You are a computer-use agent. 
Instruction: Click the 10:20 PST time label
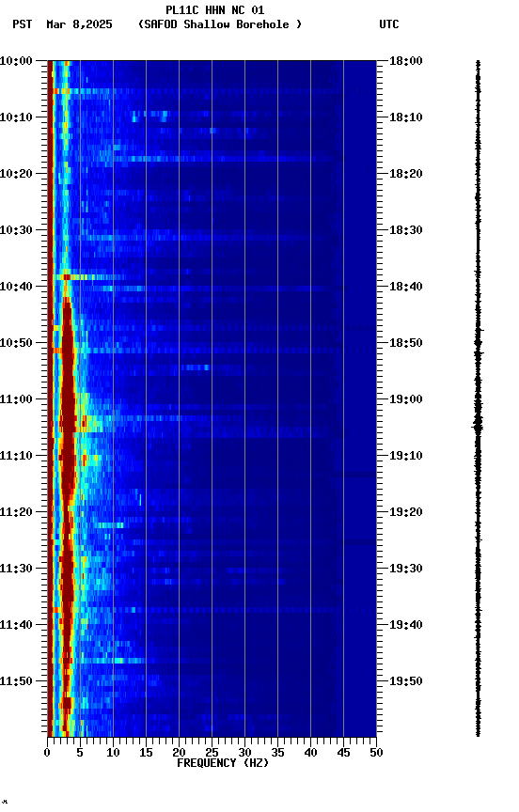click(x=16, y=174)
